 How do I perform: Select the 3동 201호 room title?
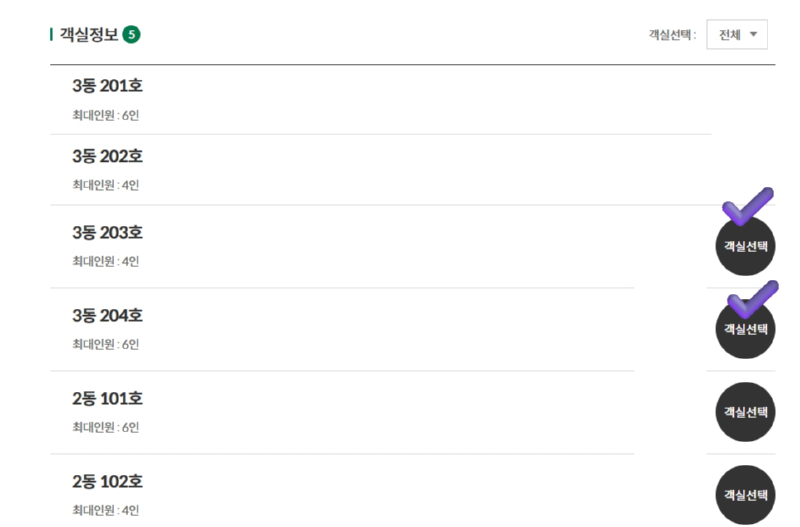[x=107, y=86]
